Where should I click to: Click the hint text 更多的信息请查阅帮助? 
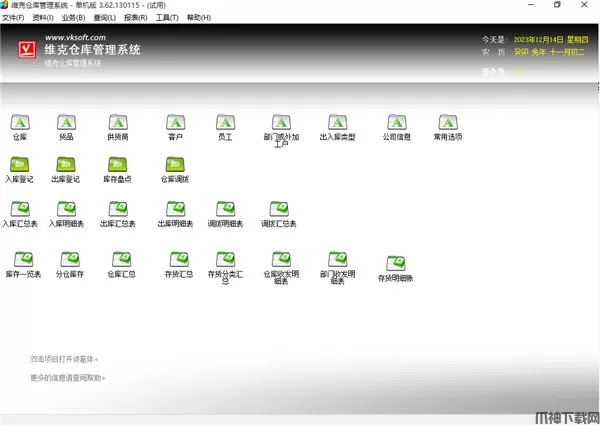point(67,378)
